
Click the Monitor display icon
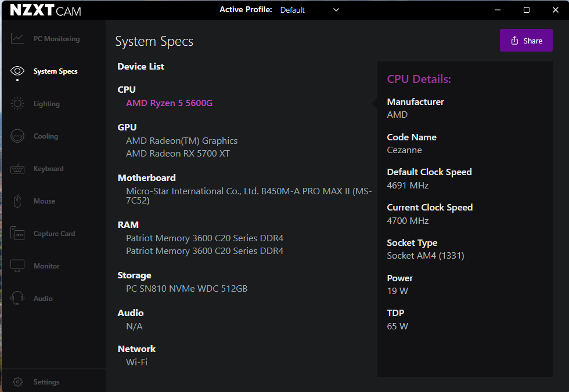coord(17,266)
